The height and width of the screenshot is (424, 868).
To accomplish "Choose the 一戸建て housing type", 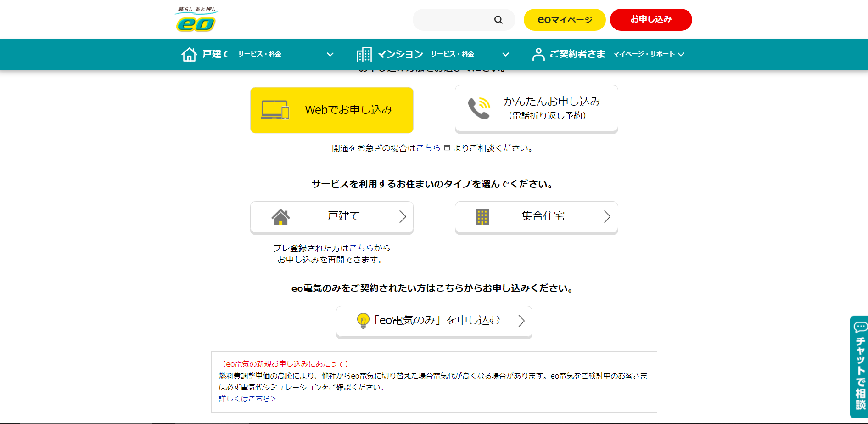I will coord(331,217).
